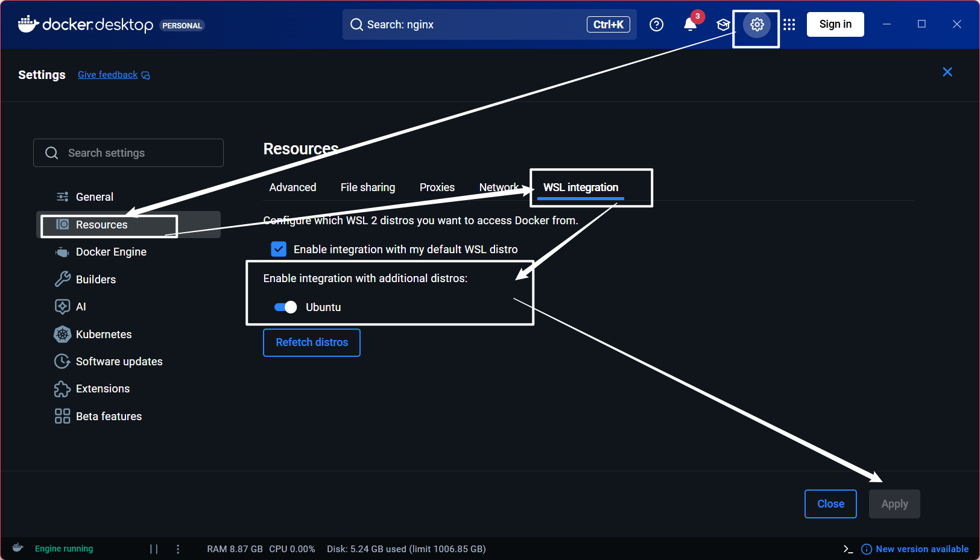Click the Kubernetes wheel icon
Image resolution: width=980 pixels, height=560 pixels.
pyautogui.click(x=62, y=334)
